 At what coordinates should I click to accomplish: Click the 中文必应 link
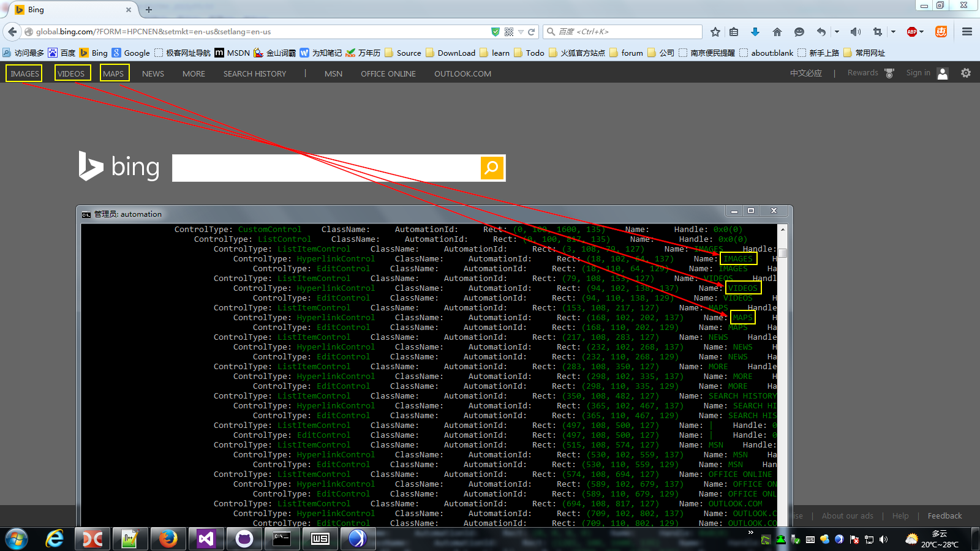pos(805,73)
